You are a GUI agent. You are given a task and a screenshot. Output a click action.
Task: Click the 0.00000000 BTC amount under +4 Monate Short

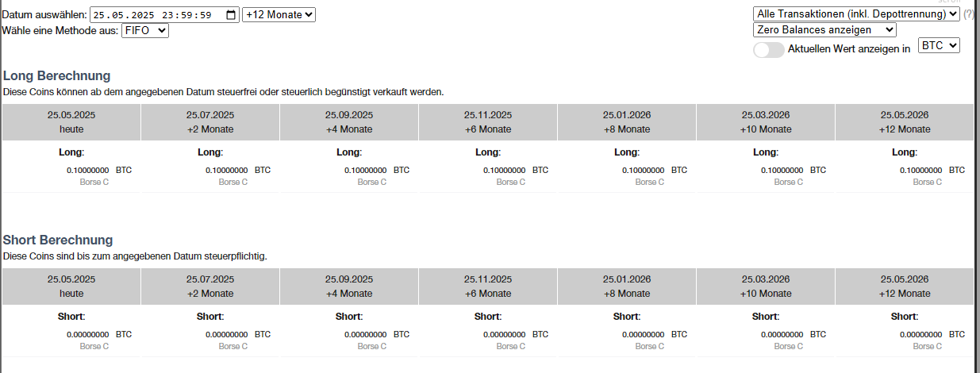tap(377, 334)
